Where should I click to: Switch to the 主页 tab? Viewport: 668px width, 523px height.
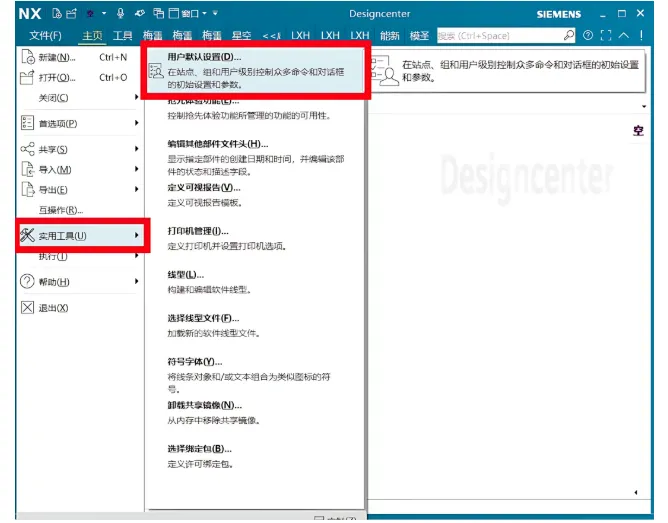[92, 35]
